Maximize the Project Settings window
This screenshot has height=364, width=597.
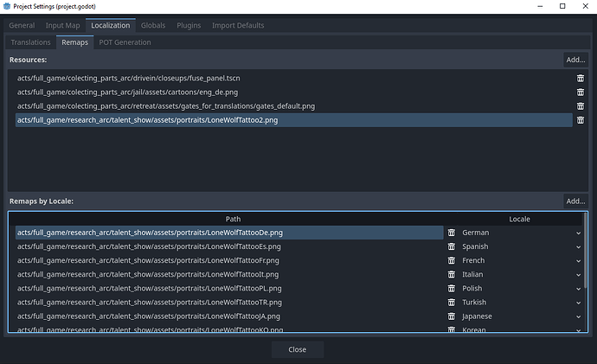coord(562,6)
